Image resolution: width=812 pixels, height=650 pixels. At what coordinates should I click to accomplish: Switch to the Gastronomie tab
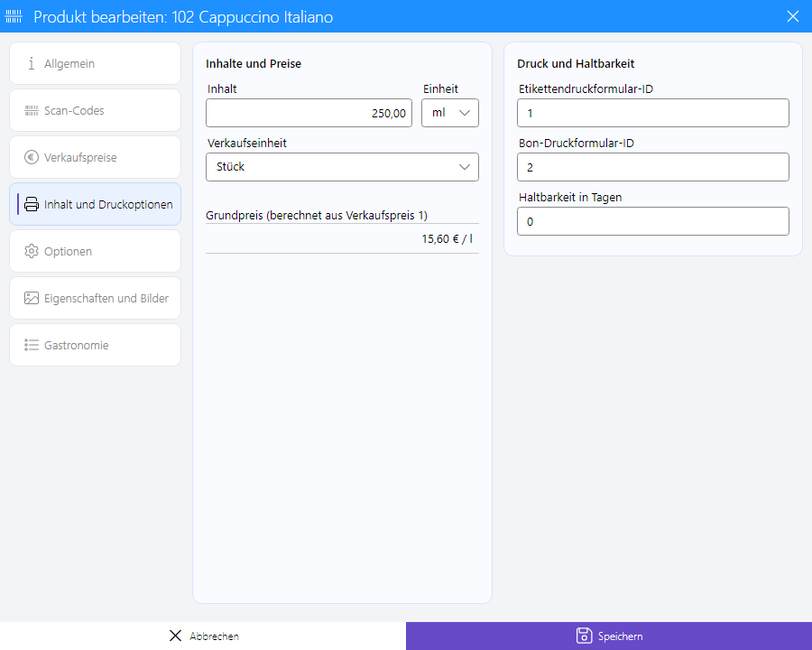[x=96, y=345]
